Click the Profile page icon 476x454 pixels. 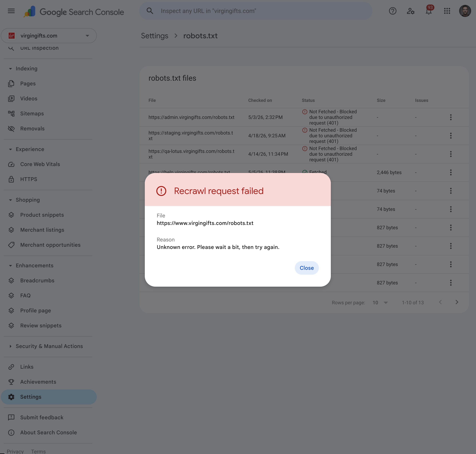click(x=11, y=310)
